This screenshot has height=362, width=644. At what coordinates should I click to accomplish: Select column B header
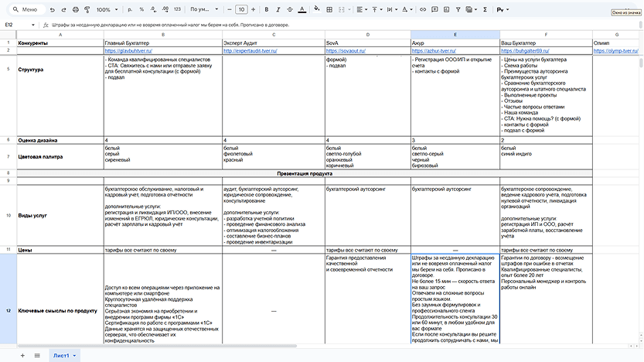[163, 35]
